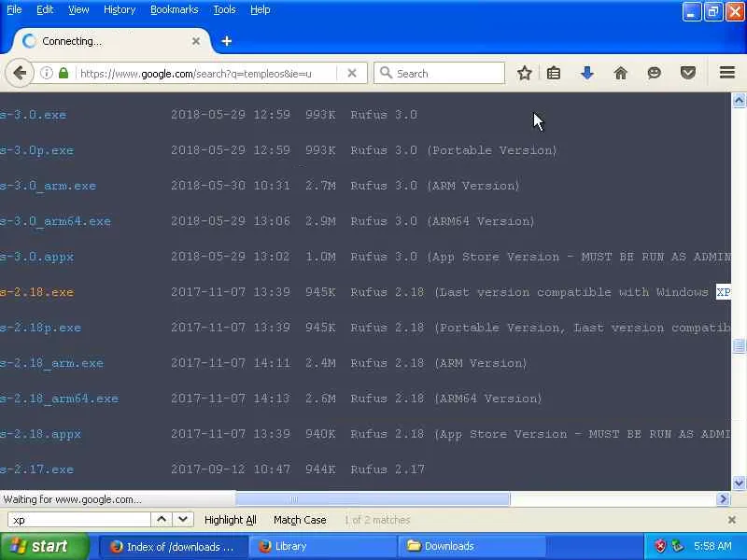Go back with the back arrow button

[20, 73]
